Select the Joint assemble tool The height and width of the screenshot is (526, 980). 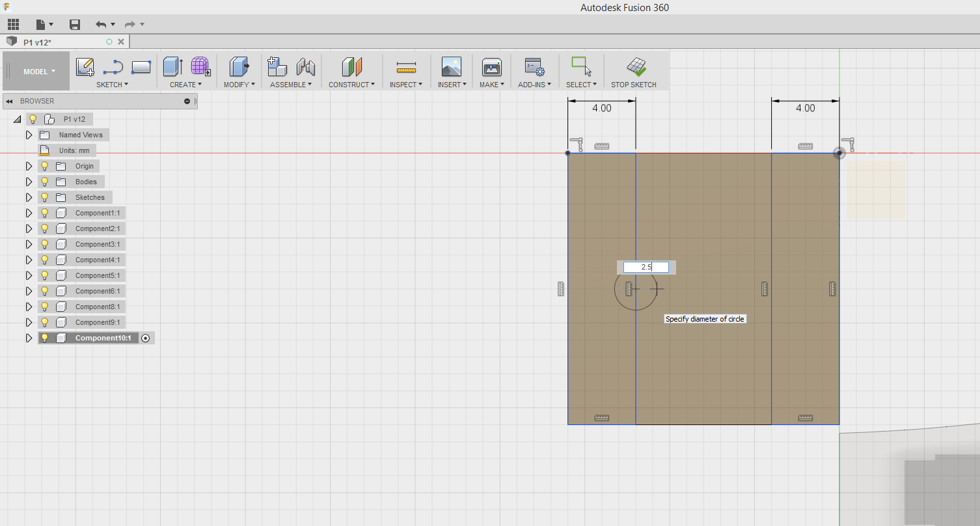(305, 66)
